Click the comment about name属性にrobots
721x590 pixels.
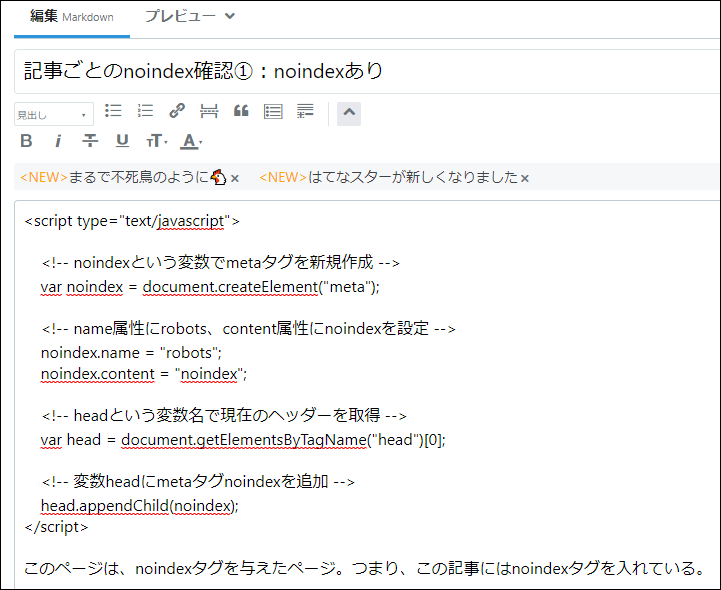(248, 329)
